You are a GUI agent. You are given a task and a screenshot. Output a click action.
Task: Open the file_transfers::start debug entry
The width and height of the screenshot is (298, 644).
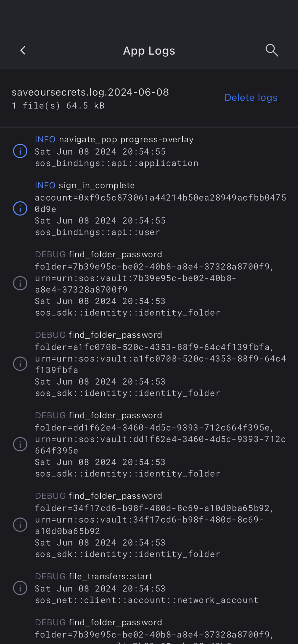click(x=110, y=576)
